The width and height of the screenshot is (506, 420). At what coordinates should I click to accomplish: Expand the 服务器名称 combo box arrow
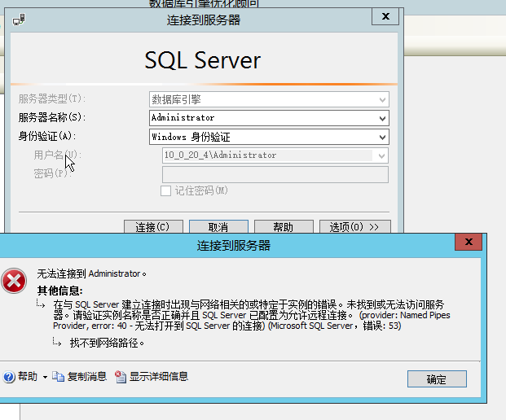(x=382, y=118)
